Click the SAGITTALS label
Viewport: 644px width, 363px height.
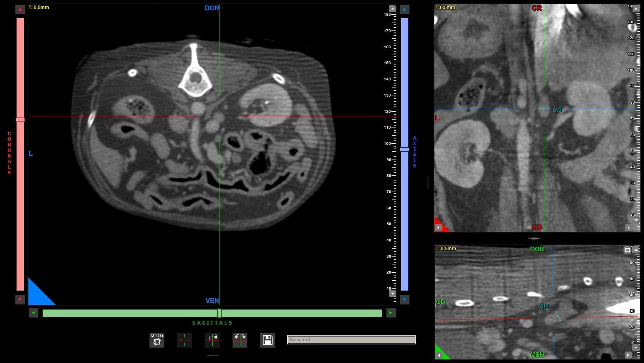[x=212, y=323]
